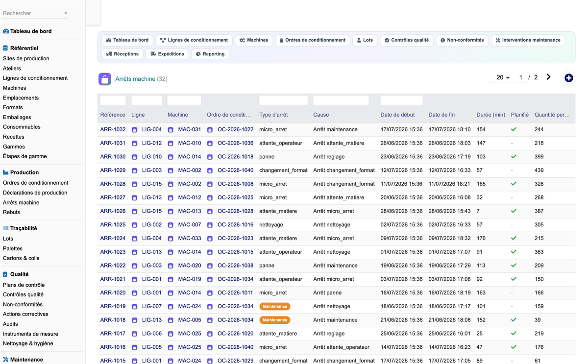Open the Expéditions tab
The image size is (588, 364).
tap(167, 54)
